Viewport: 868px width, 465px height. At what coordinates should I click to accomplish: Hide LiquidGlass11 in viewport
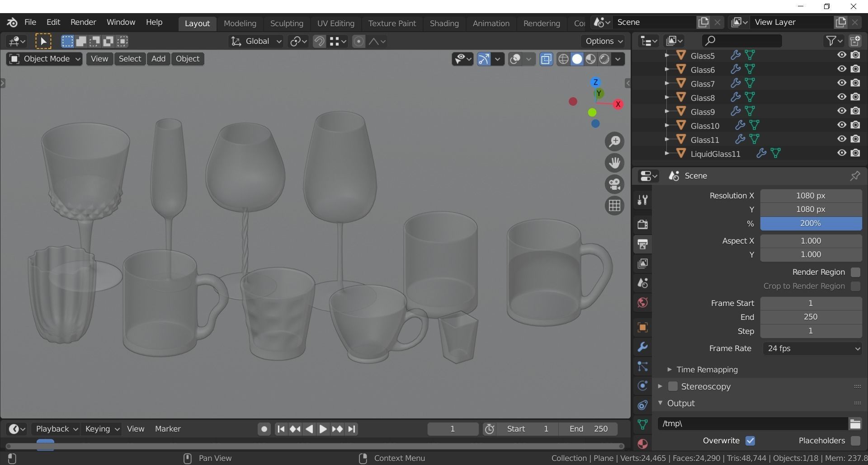pyautogui.click(x=841, y=153)
